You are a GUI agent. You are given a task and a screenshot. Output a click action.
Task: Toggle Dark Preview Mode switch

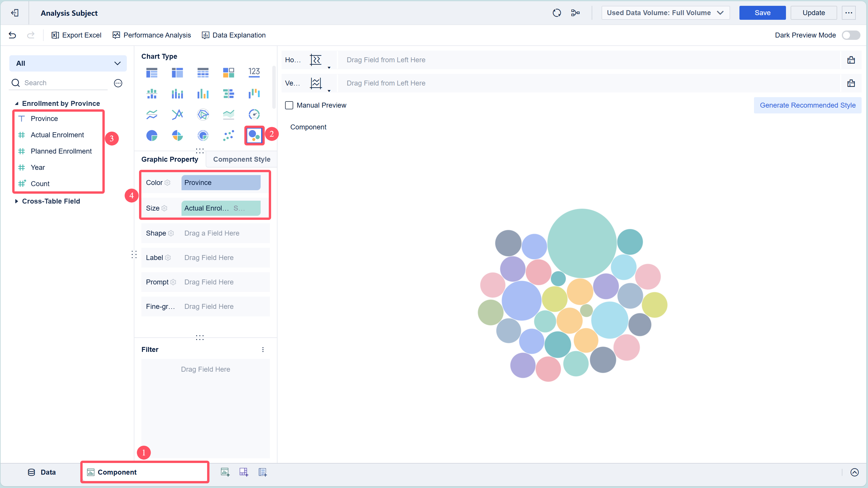pos(851,35)
